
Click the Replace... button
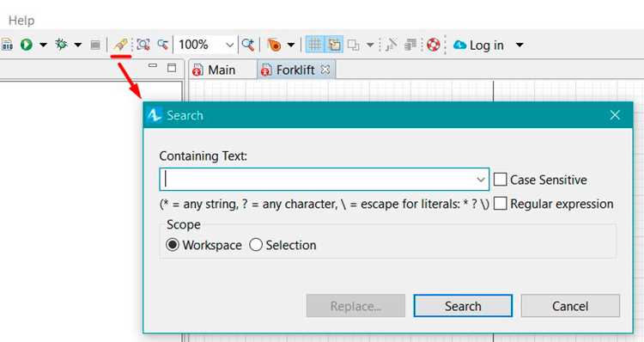[355, 306]
